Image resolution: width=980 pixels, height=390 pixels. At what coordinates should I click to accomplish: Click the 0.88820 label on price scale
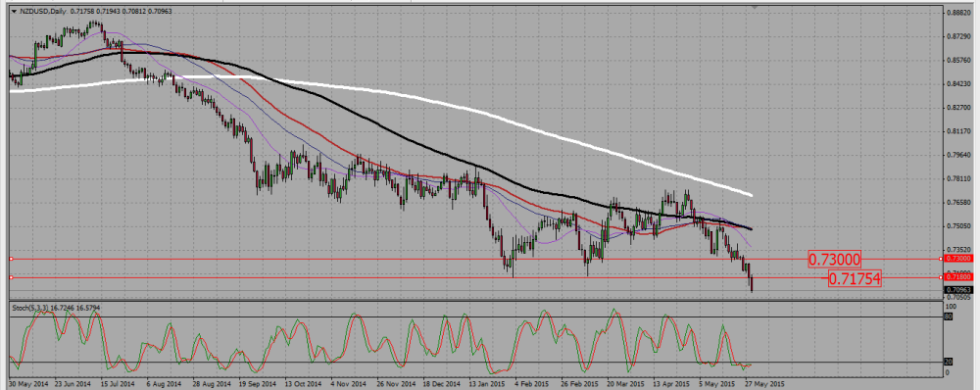click(959, 12)
